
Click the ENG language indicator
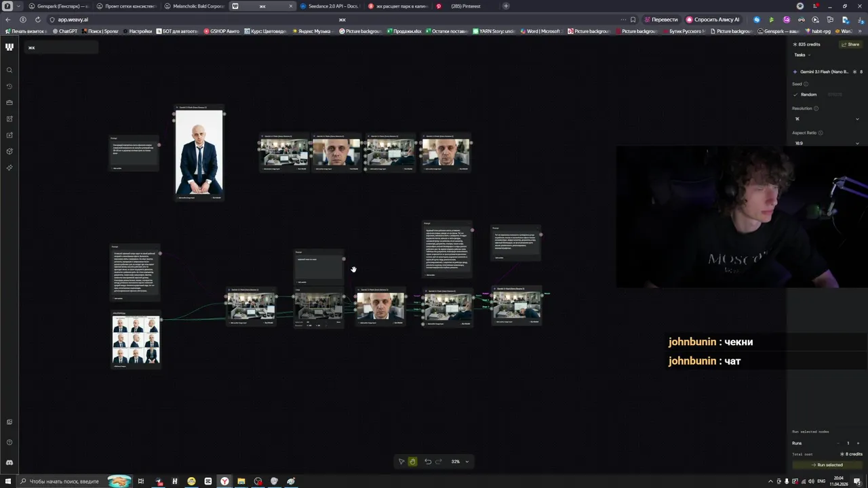click(821, 481)
